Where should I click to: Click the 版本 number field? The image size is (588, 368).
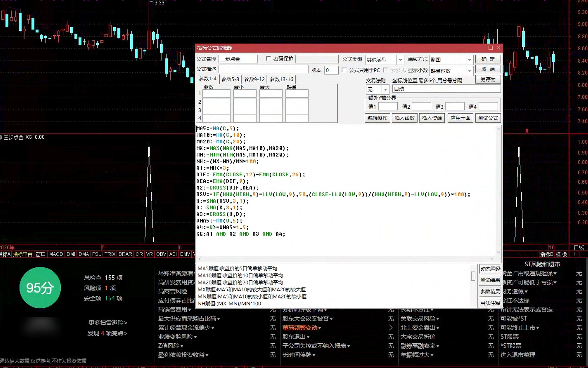pyautogui.click(x=331, y=70)
